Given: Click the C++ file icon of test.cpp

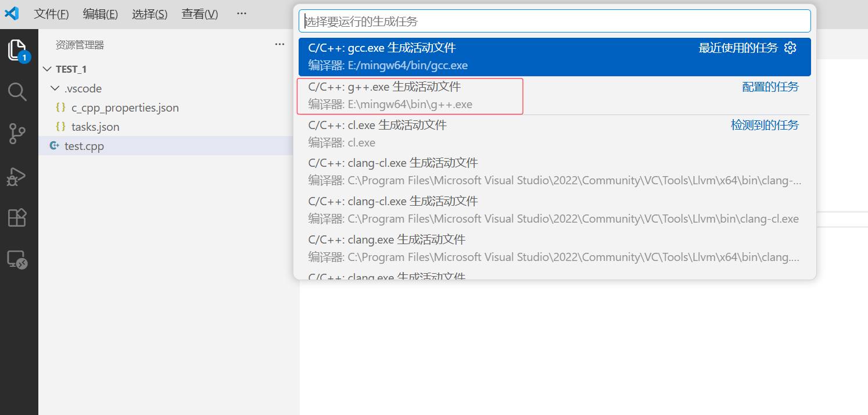Looking at the screenshot, I should click(55, 146).
